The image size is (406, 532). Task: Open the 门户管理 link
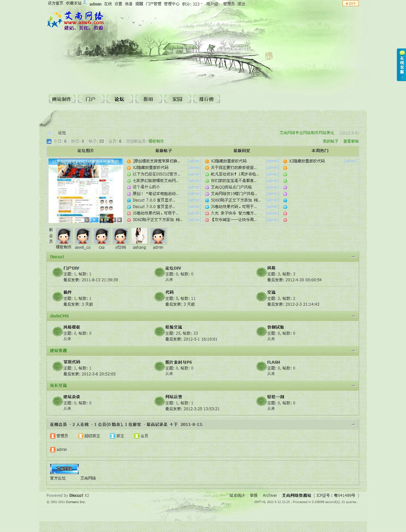154,4
